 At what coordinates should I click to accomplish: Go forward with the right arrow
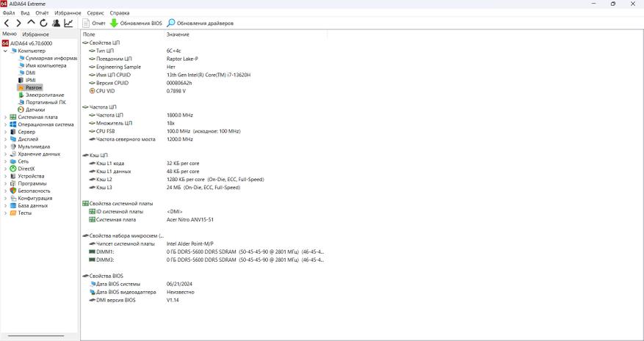pyautogui.click(x=18, y=23)
